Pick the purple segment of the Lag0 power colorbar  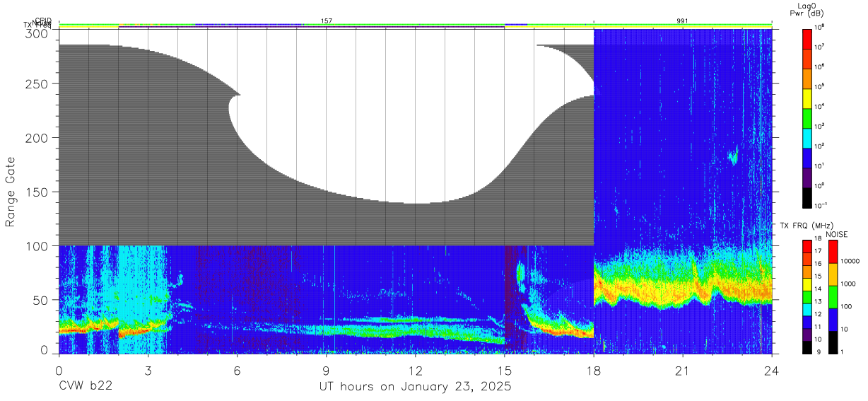(x=807, y=178)
